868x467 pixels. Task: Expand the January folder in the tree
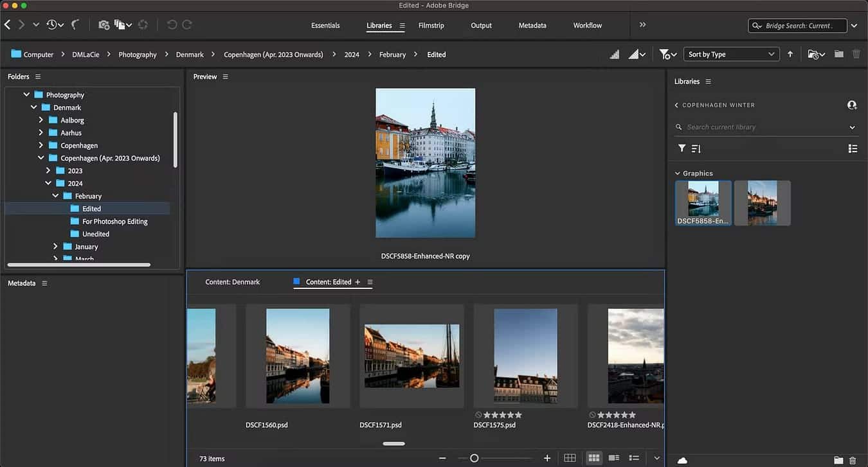(x=55, y=246)
